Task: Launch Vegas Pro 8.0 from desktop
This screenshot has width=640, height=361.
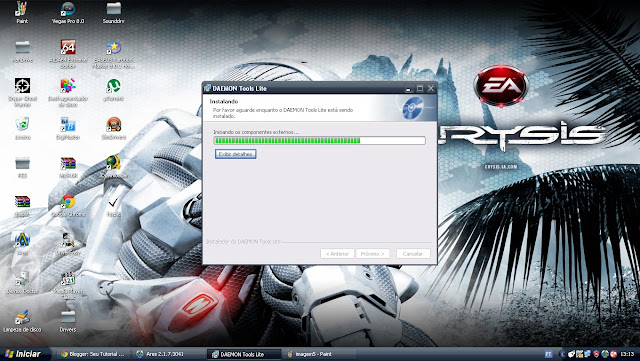Action: [68, 10]
